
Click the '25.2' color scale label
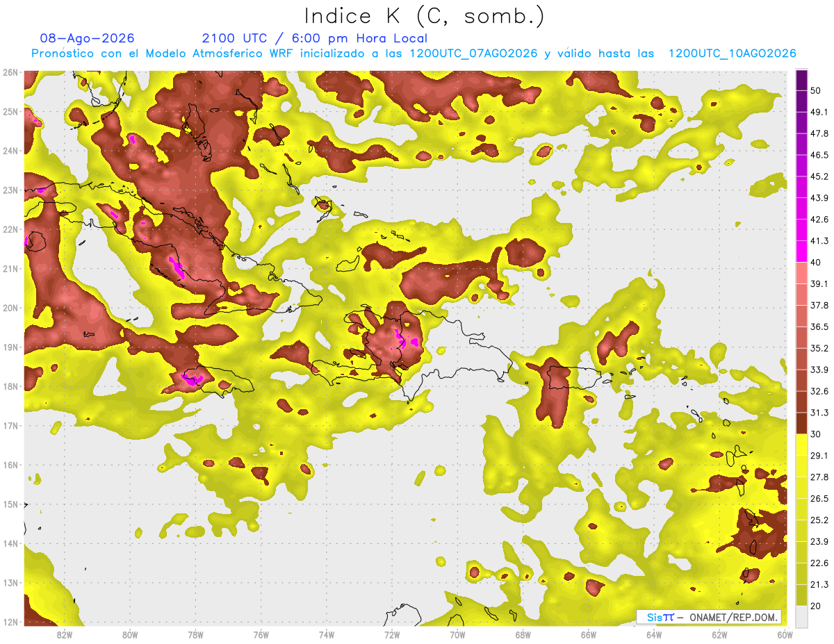819,520
